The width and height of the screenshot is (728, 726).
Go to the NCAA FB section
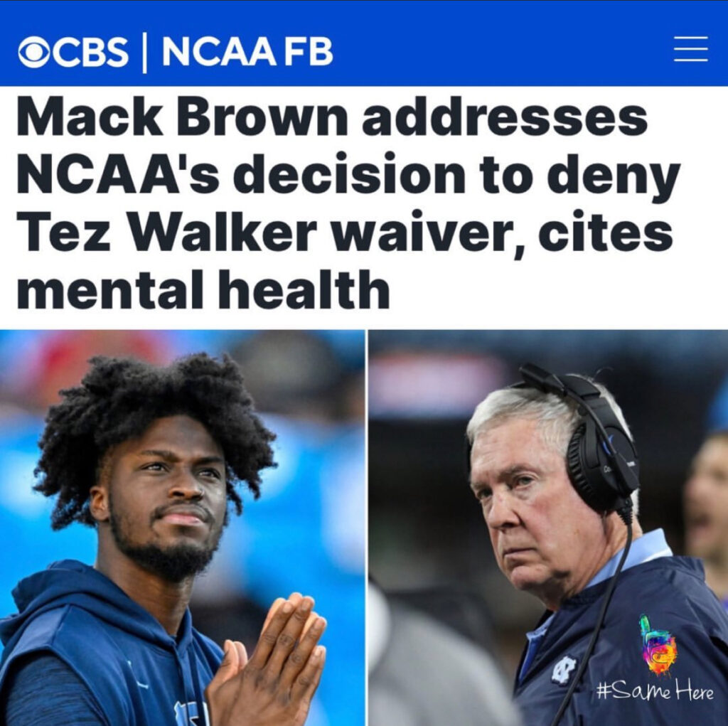247,51
